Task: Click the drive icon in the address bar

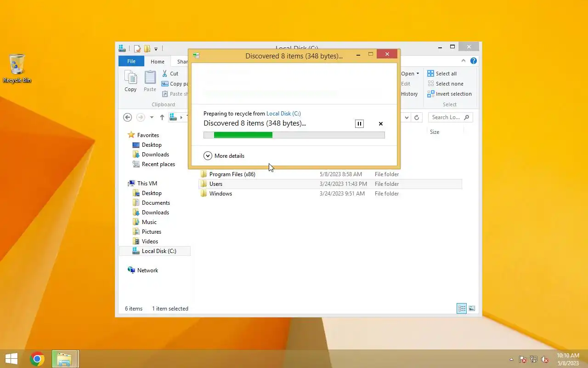Action: click(x=173, y=117)
